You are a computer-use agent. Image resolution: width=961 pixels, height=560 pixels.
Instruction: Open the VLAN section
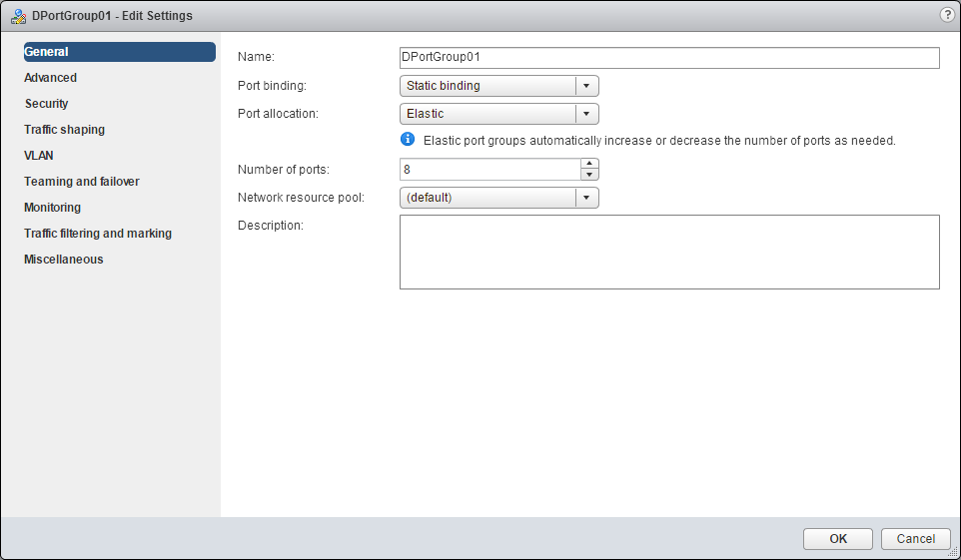click(x=39, y=156)
